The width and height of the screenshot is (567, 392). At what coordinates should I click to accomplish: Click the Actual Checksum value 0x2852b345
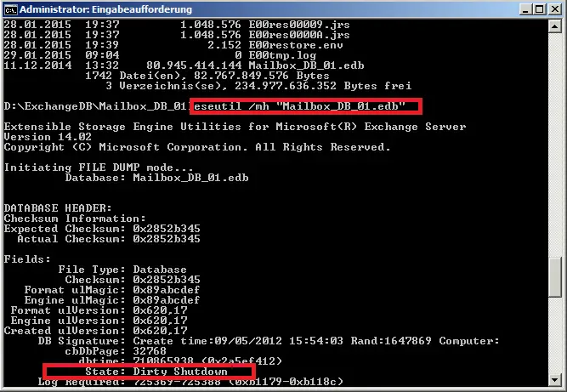coord(167,239)
